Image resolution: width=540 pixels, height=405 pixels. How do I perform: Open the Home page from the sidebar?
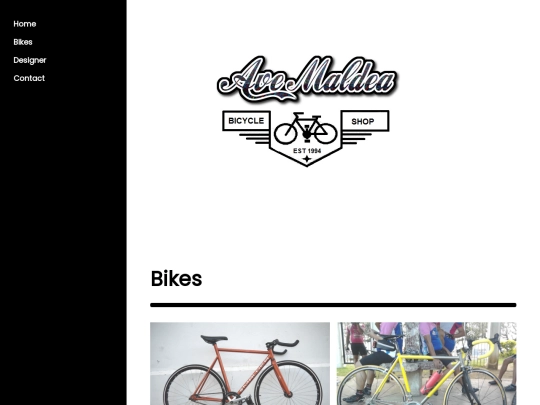(x=25, y=24)
